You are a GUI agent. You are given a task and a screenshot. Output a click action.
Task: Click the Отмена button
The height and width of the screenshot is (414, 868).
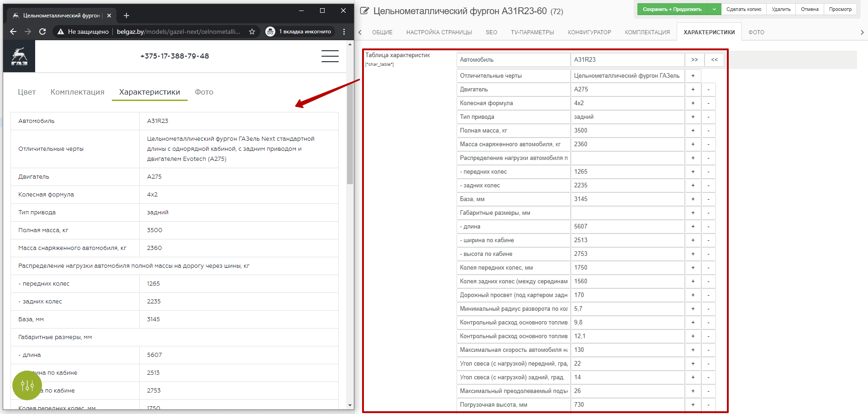pos(810,9)
